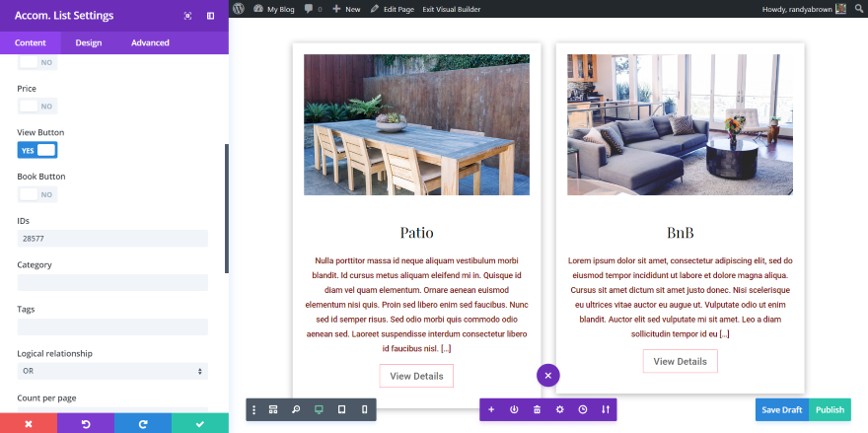Turn off the View Button switch
The height and width of the screenshot is (433, 868).
pos(37,150)
